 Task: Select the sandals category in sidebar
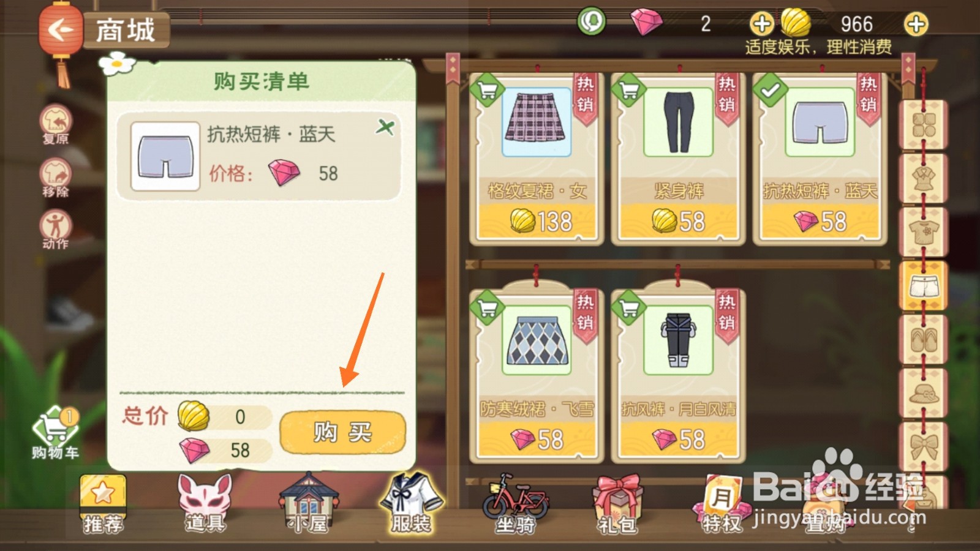[923, 340]
